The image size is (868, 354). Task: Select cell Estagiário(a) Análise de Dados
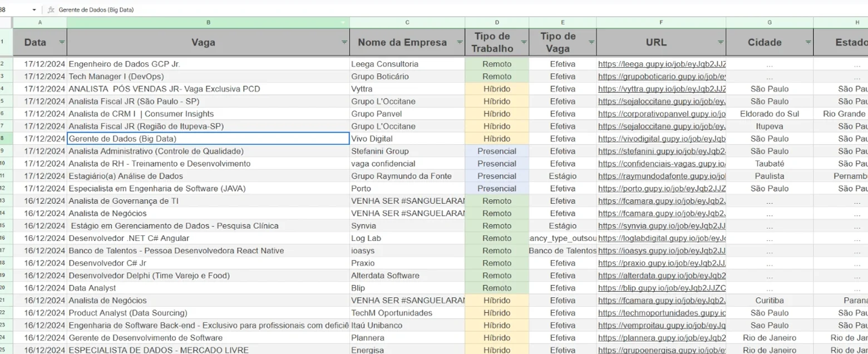click(x=208, y=176)
